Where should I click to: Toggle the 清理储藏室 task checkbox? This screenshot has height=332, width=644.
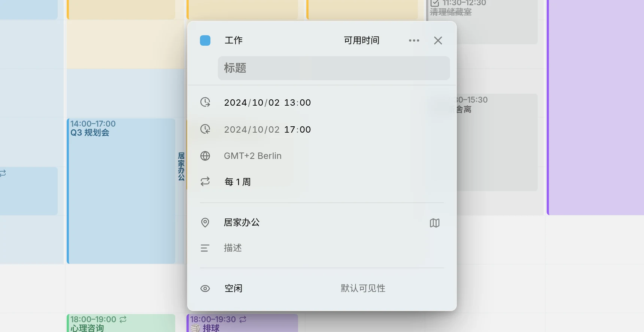(x=434, y=3)
